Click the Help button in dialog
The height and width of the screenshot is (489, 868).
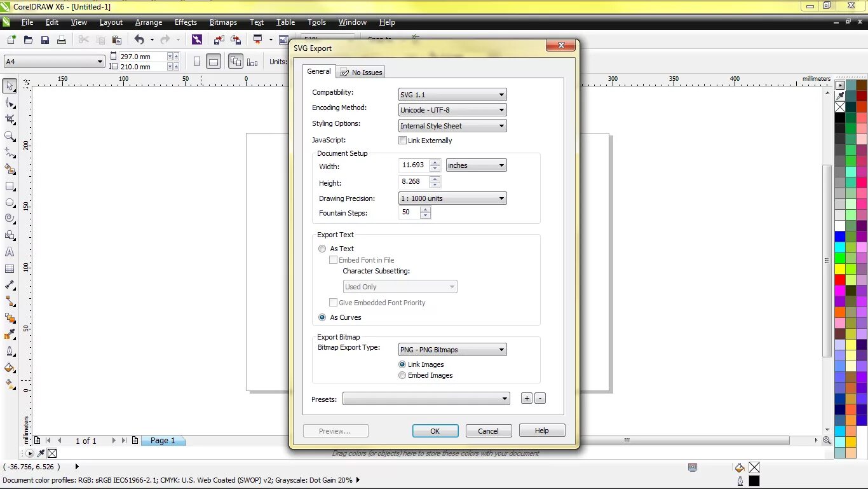click(542, 430)
